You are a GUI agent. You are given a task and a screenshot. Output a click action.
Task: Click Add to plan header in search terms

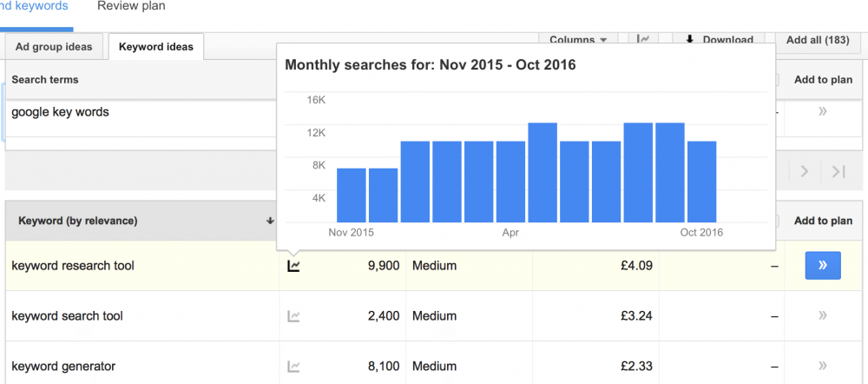[823, 80]
